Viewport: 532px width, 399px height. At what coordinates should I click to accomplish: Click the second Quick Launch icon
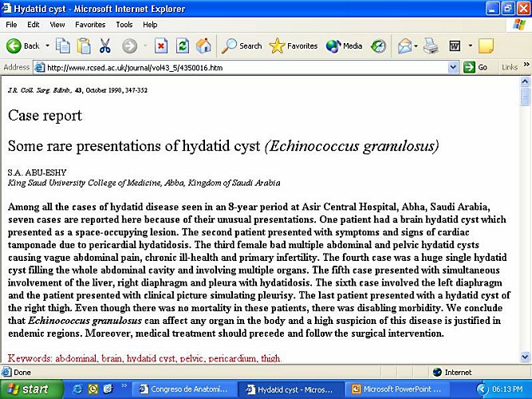93,389
